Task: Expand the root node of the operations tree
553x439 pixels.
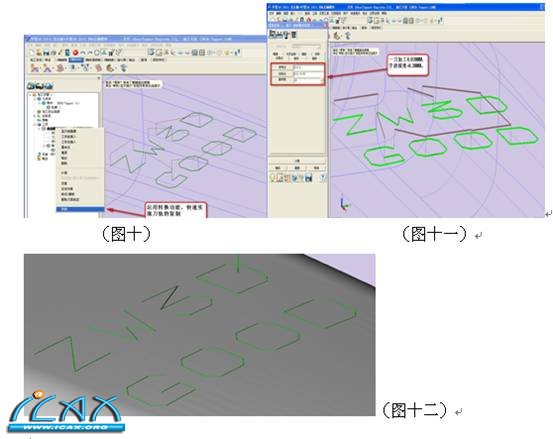Action: coord(30,95)
